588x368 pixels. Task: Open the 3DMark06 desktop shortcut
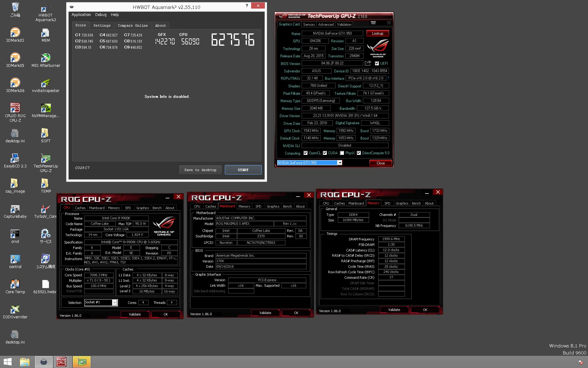pyautogui.click(x=15, y=85)
